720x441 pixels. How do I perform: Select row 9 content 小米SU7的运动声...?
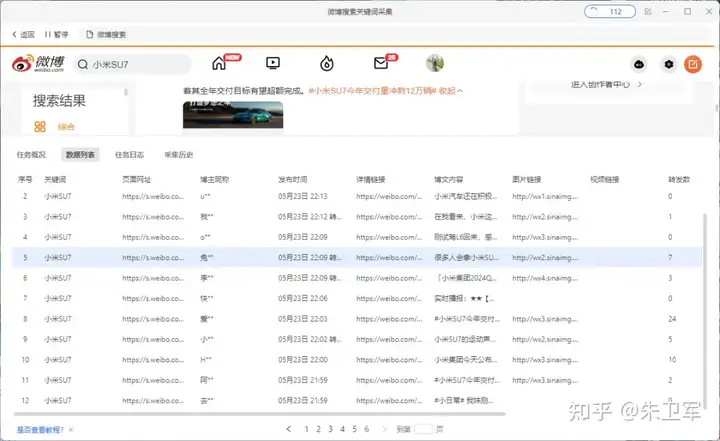tap(466, 339)
